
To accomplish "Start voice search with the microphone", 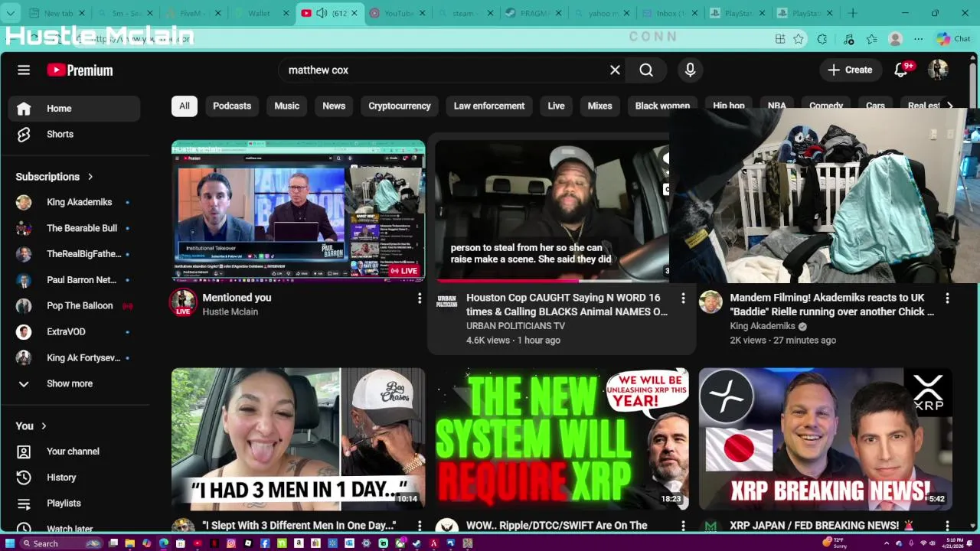I will (x=690, y=70).
